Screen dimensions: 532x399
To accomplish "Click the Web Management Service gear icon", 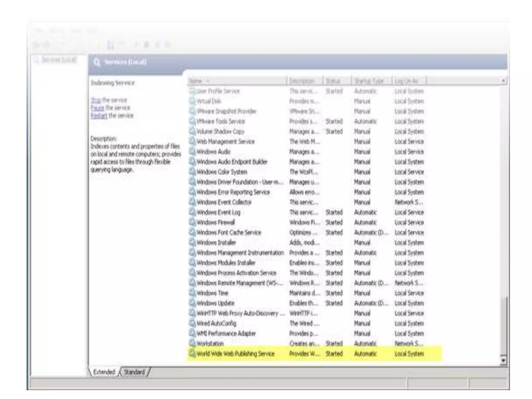I will pos(192,142).
